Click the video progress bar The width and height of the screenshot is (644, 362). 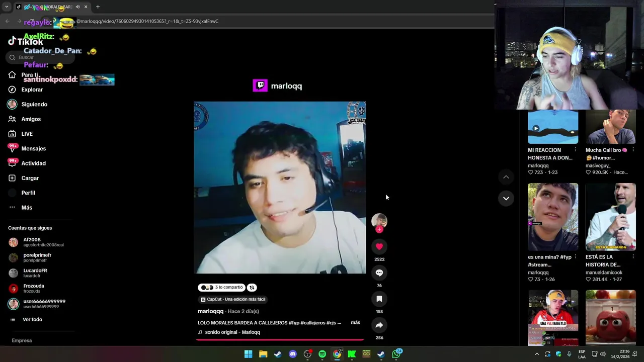coord(280,340)
